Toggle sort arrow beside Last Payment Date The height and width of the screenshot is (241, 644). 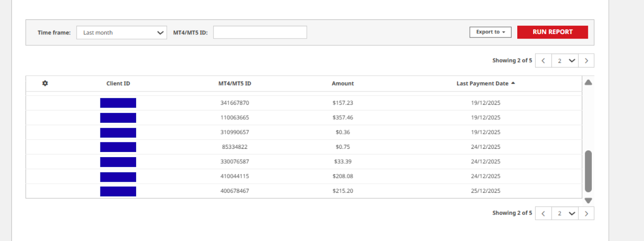click(513, 83)
